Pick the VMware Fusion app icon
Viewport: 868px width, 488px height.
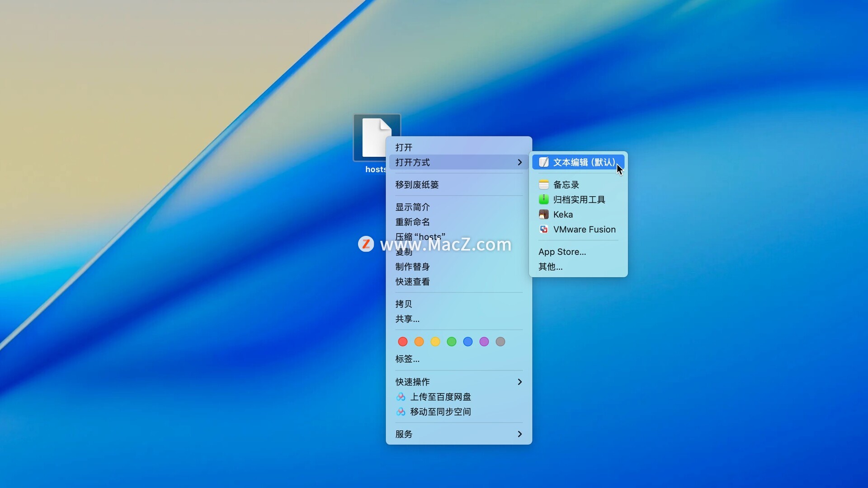click(x=544, y=230)
